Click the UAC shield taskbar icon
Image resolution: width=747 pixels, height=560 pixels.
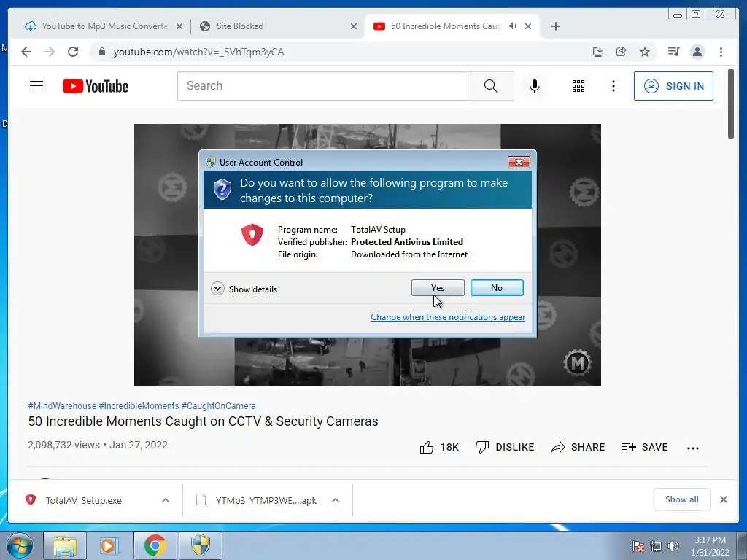click(x=200, y=545)
